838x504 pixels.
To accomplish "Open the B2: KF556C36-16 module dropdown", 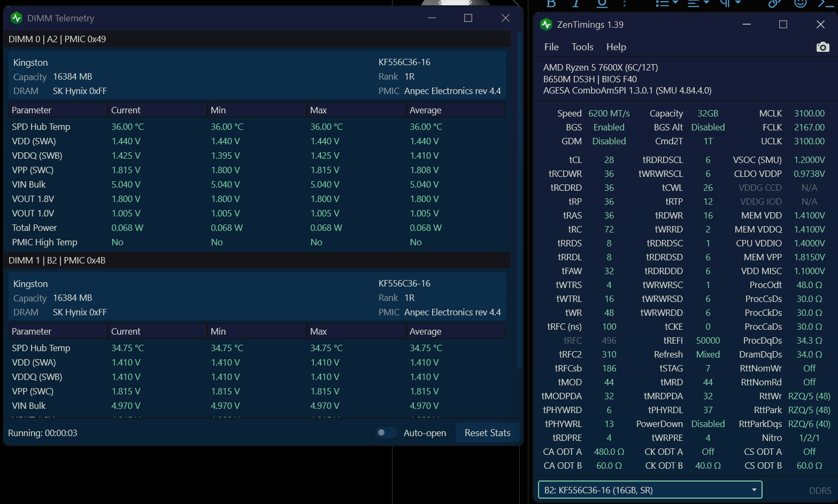I will pyautogui.click(x=650, y=490).
